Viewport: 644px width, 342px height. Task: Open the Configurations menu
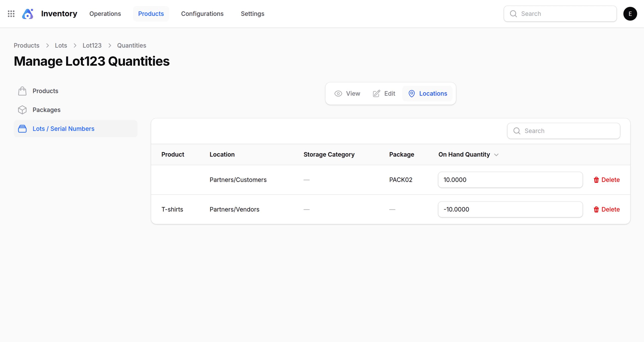pos(202,14)
